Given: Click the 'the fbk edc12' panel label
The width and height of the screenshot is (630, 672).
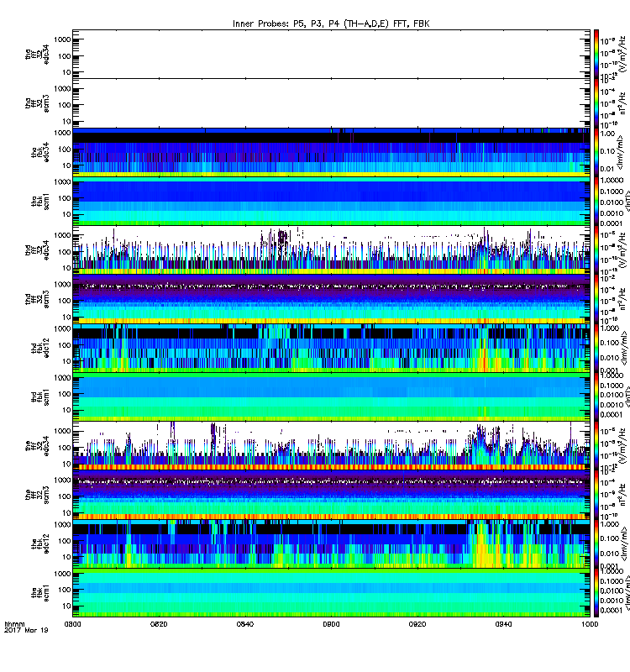Looking at the screenshot, I should [40, 544].
